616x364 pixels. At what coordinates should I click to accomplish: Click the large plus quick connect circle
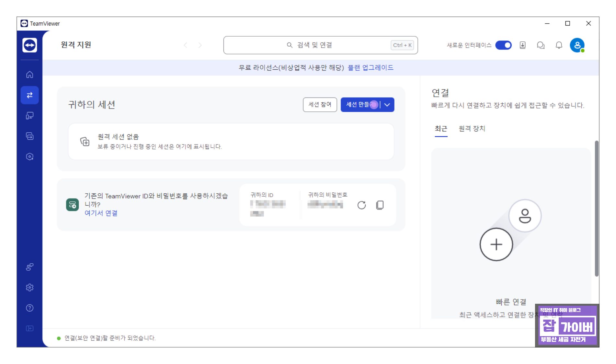click(x=496, y=245)
